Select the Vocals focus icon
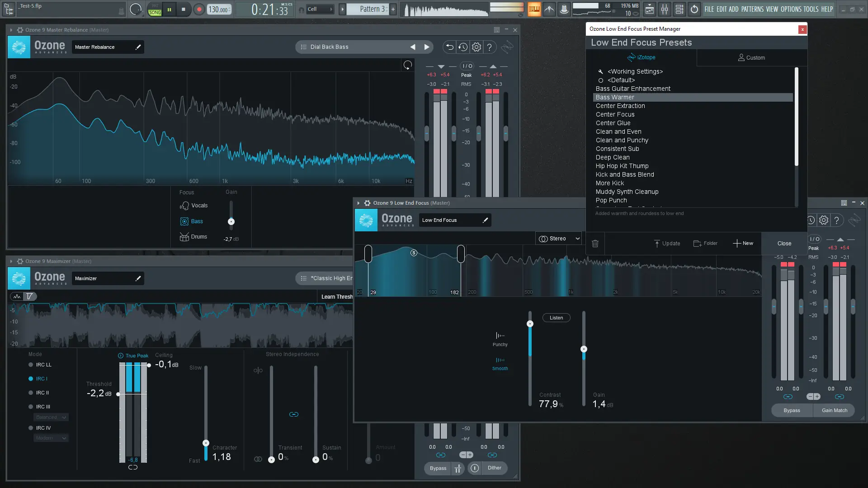 [x=184, y=206]
